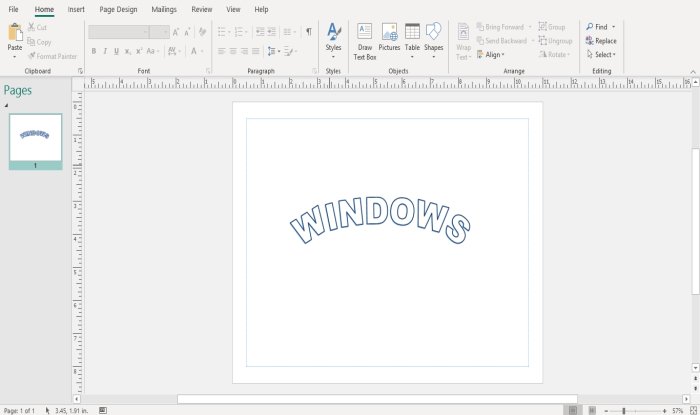Toggle Justify paragraph alignment
Screen dimensions: 700x415
255,51
